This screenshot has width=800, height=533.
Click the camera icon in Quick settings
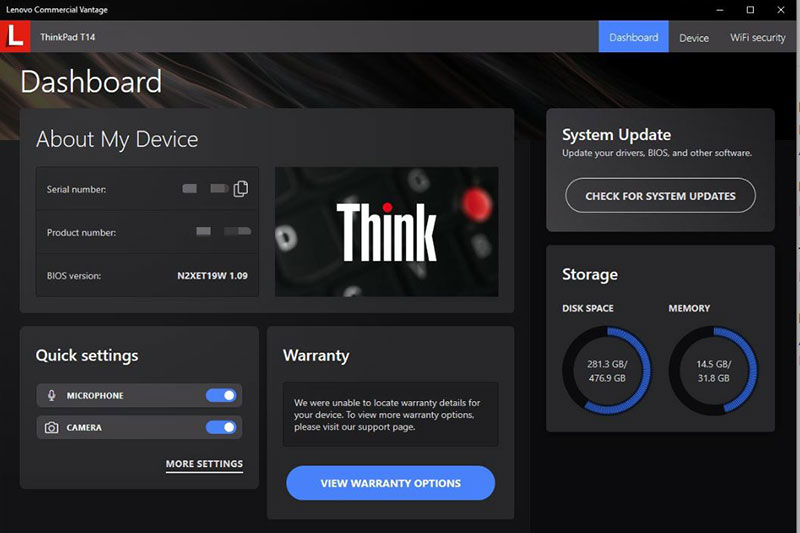click(x=52, y=428)
